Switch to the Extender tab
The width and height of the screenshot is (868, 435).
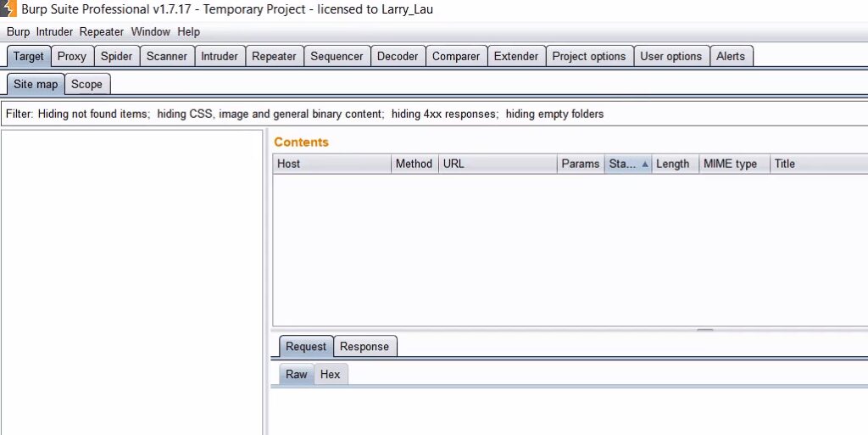(516, 57)
